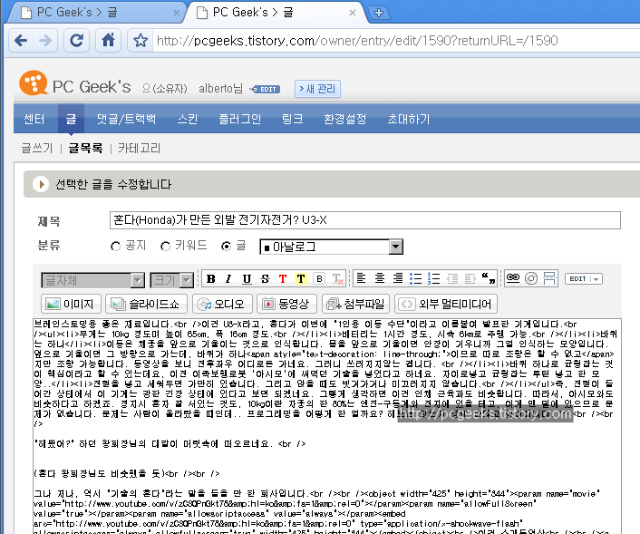Insert an image with 이미지 button

pyautogui.click(x=71, y=304)
